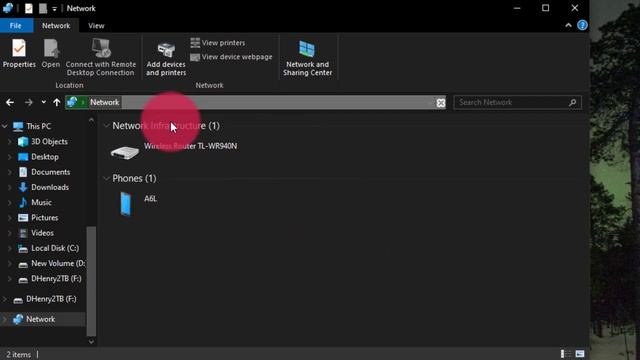Click View device webpage
This screenshot has width=640, height=360.
click(x=231, y=57)
